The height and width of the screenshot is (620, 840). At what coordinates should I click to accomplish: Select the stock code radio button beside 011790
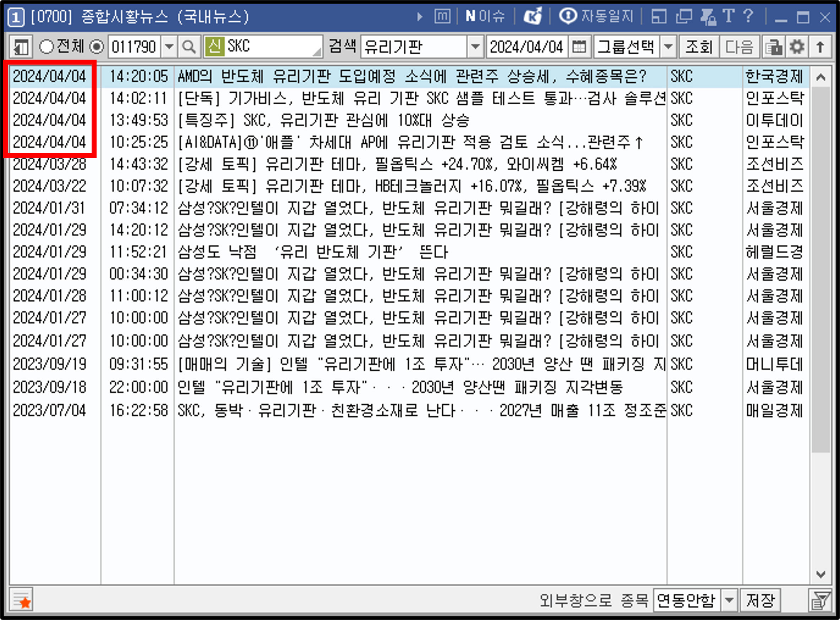97,46
